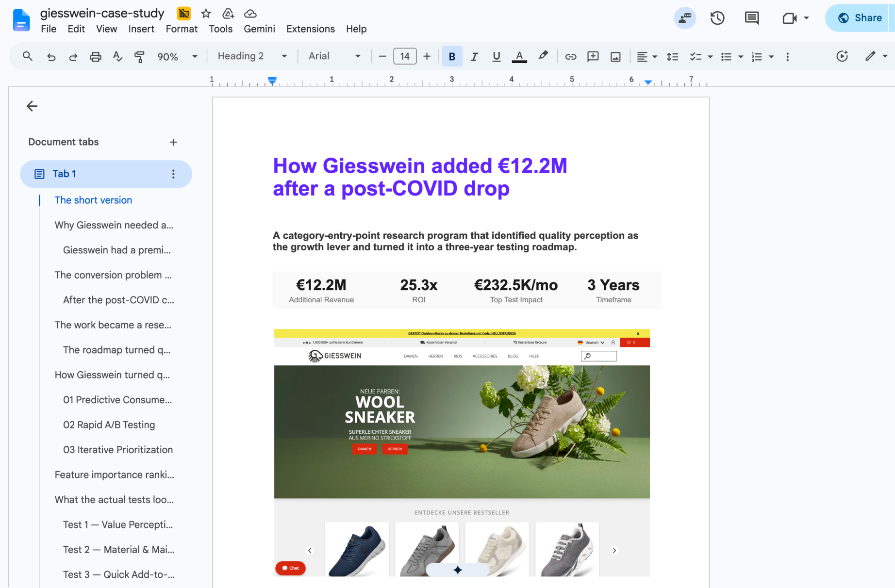Viewport: 895px width, 588px height.
Task: Select Tab 1 in document tabs
Action: (106, 174)
